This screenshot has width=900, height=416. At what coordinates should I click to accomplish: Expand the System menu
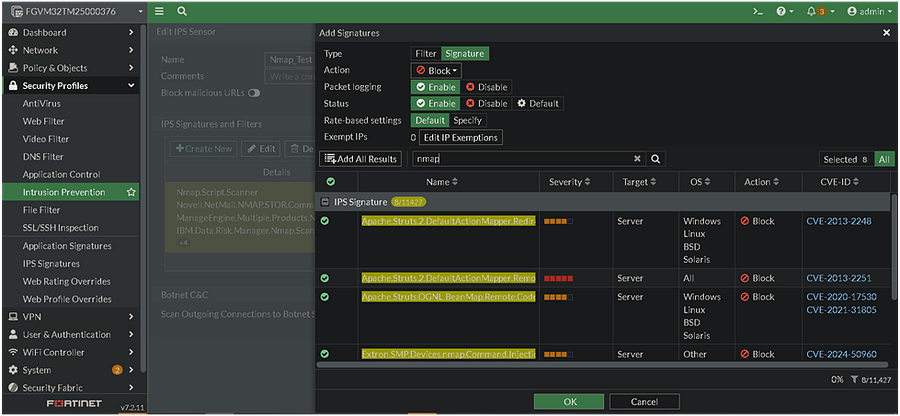(70, 370)
